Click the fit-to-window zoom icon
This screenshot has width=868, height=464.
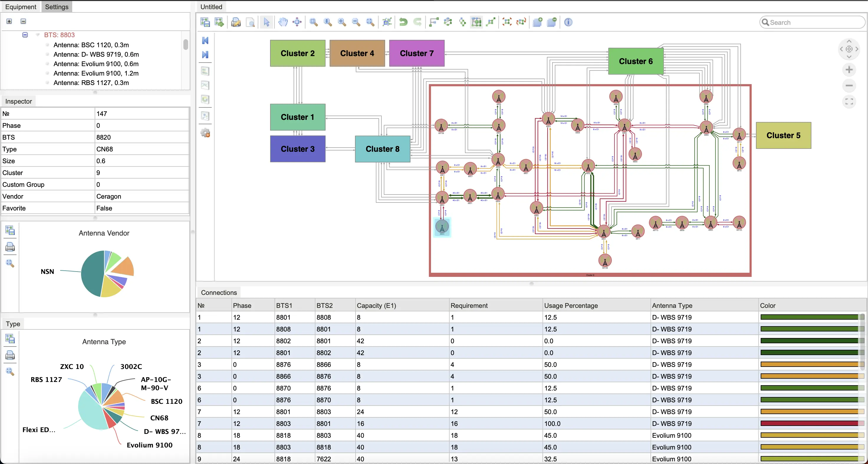coord(370,22)
